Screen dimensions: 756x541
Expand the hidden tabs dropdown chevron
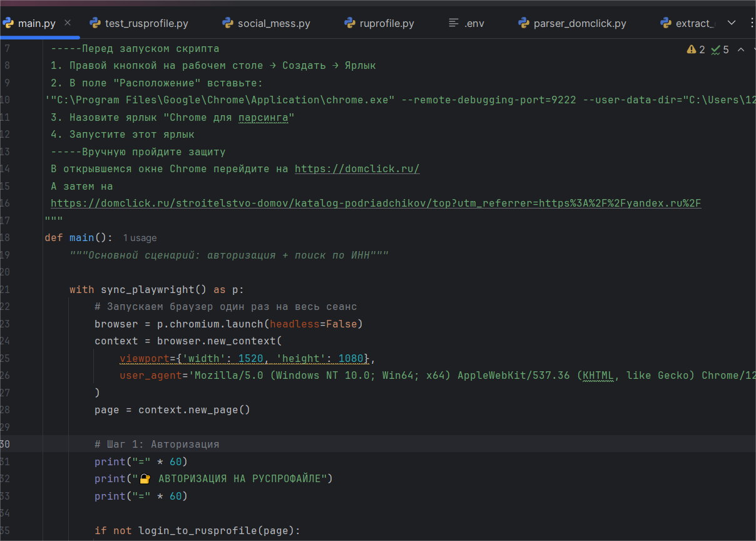point(732,23)
